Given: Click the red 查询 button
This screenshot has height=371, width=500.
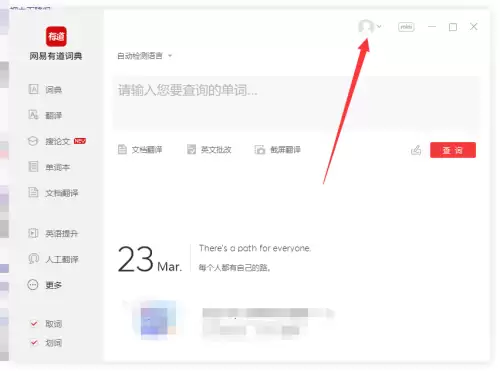Looking at the screenshot, I should [x=453, y=150].
